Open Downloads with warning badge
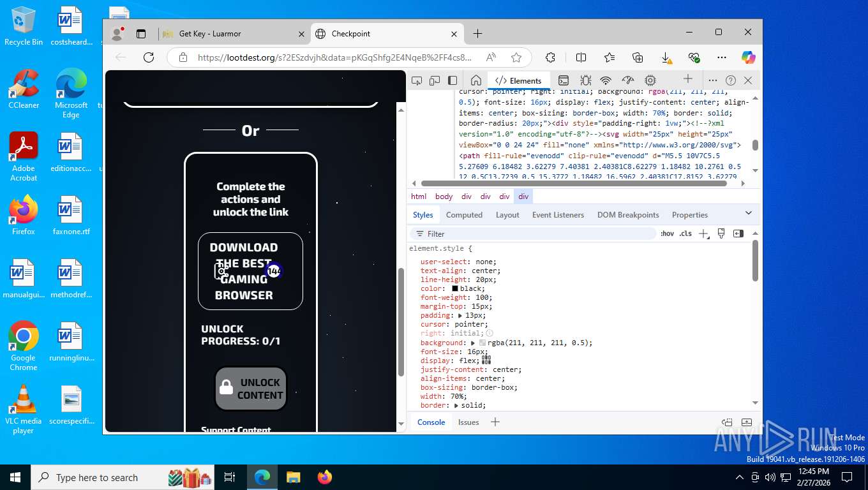The width and height of the screenshot is (868, 490). click(666, 57)
